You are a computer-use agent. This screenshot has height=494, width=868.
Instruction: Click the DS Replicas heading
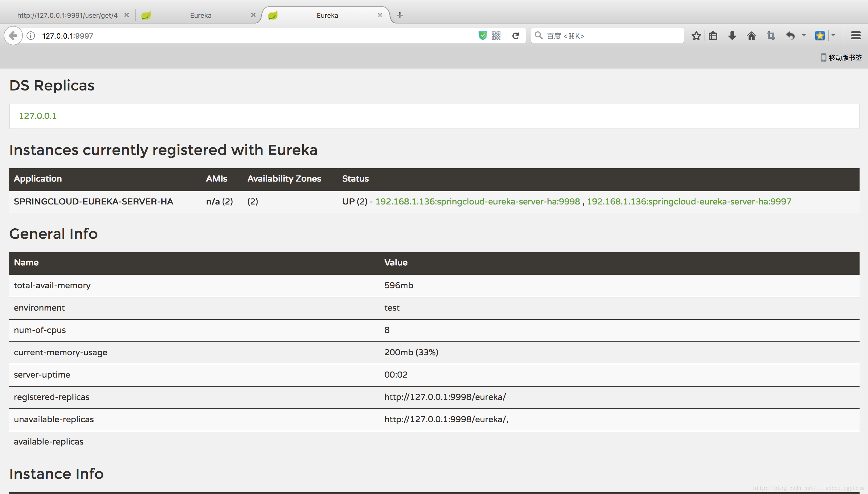point(52,86)
